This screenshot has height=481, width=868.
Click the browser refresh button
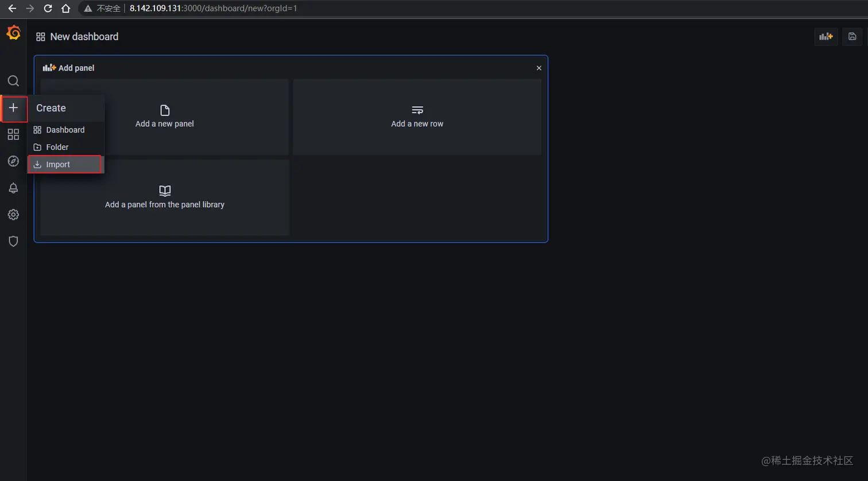[x=48, y=8]
